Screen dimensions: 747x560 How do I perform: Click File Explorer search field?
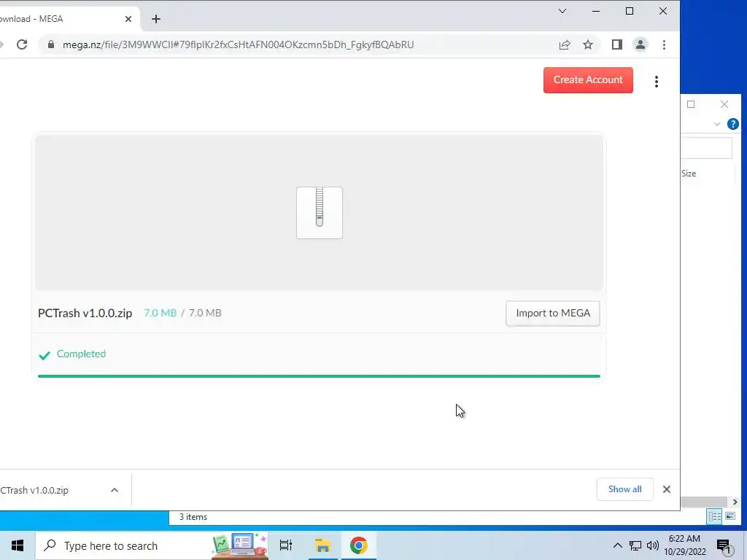(706, 148)
